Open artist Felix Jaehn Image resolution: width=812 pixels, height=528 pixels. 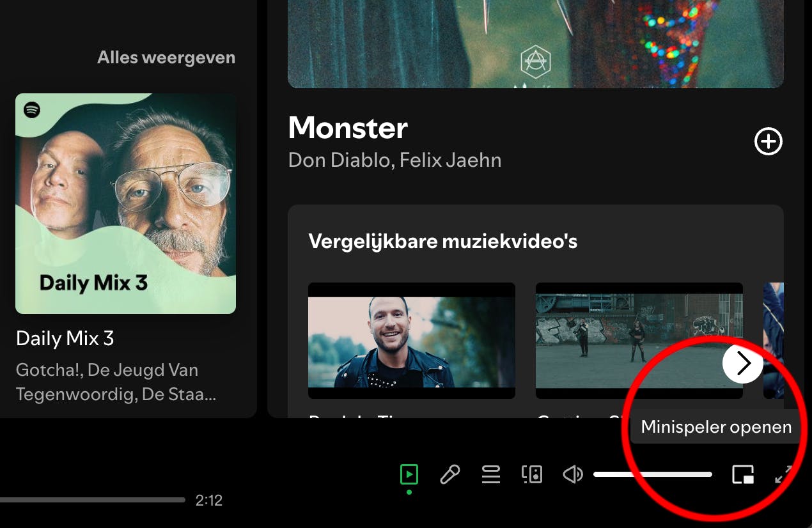click(x=450, y=160)
